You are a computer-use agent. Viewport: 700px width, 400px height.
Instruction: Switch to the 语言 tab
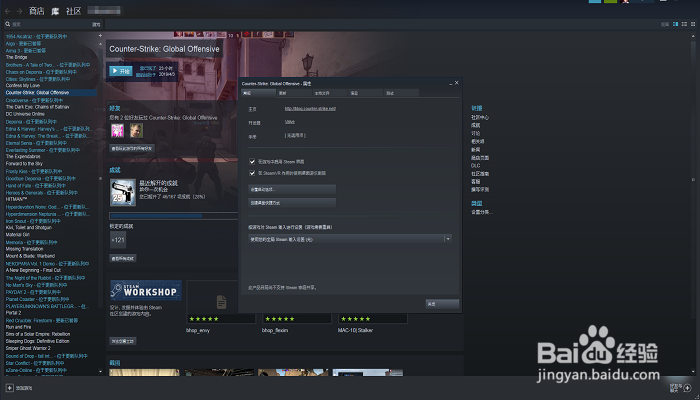click(x=366, y=93)
